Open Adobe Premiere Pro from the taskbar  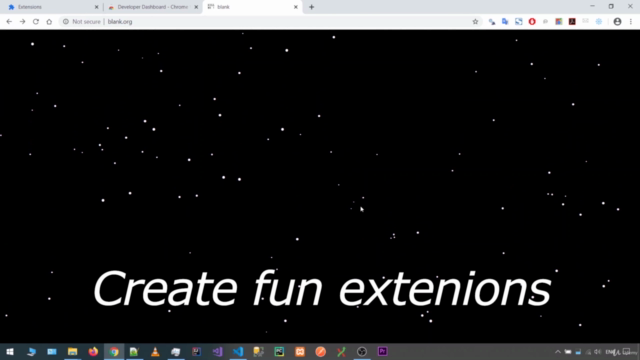click(382, 351)
